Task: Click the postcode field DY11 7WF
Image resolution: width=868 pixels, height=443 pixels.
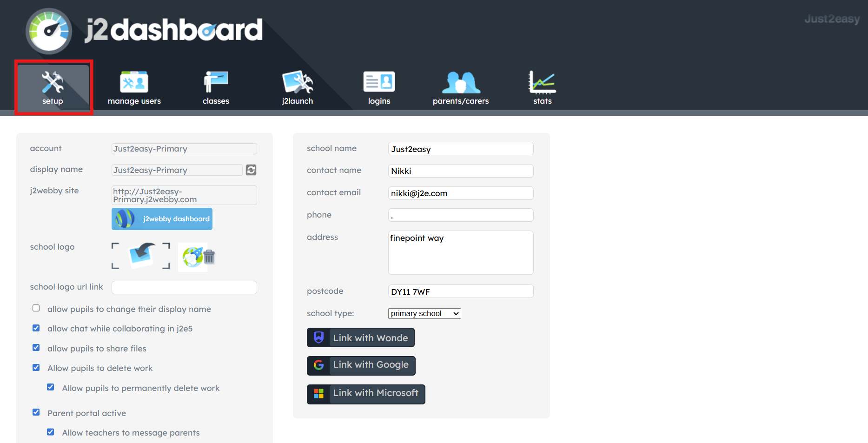Action: [461, 291]
